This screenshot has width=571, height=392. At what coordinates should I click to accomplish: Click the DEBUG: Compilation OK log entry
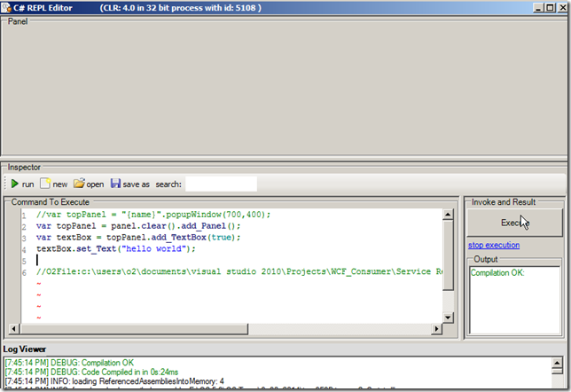[x=69, y=363]
